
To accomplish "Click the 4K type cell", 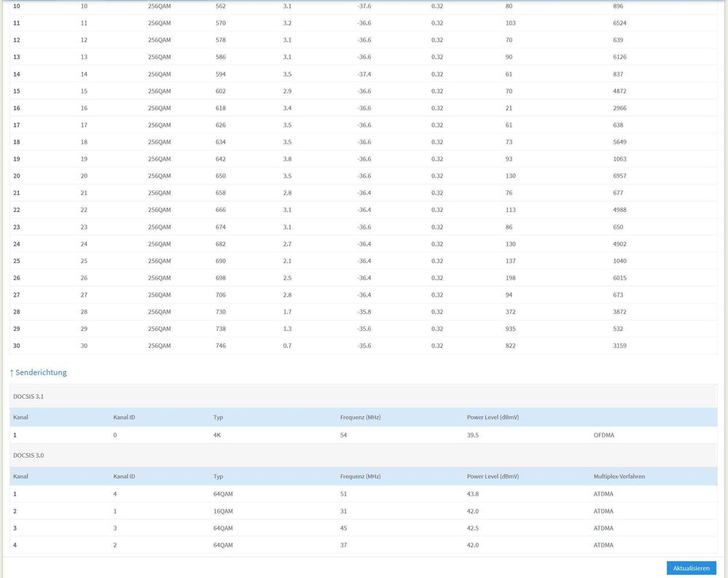I will (217, 435).
